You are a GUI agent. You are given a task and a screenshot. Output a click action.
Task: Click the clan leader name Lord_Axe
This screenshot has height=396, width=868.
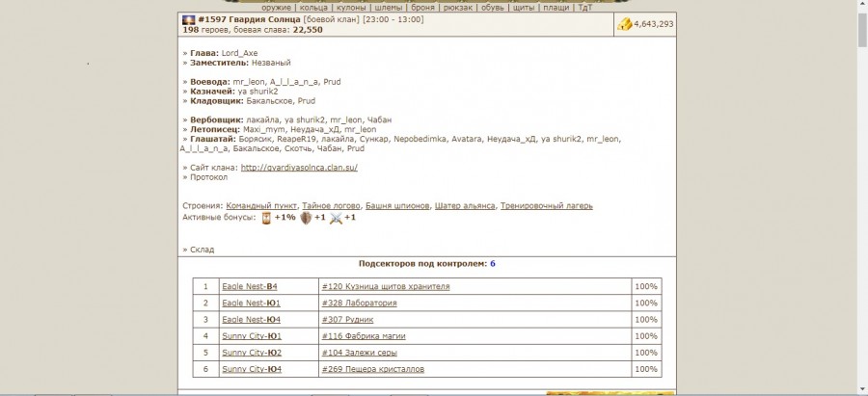(239, 54)
